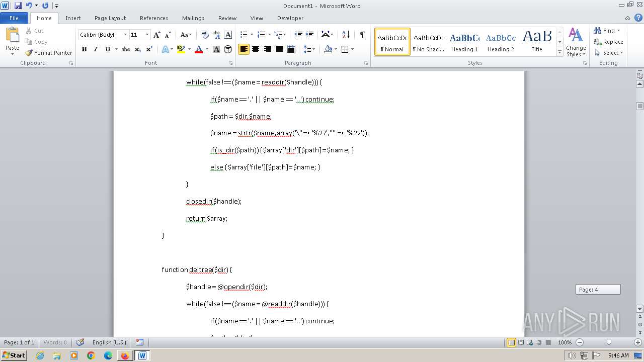
Task: Click zoom slider handle
Action: [x=609, y=342]
